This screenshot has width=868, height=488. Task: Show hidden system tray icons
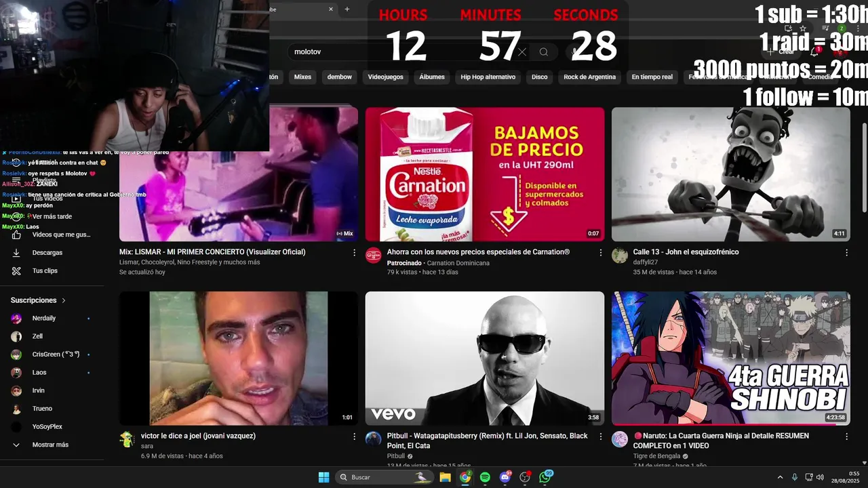[x=780, y=477]
